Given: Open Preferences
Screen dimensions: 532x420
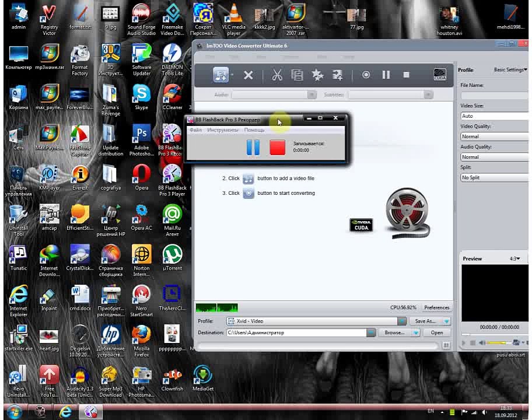Looking at the screenshot, I should coord(437,307).
